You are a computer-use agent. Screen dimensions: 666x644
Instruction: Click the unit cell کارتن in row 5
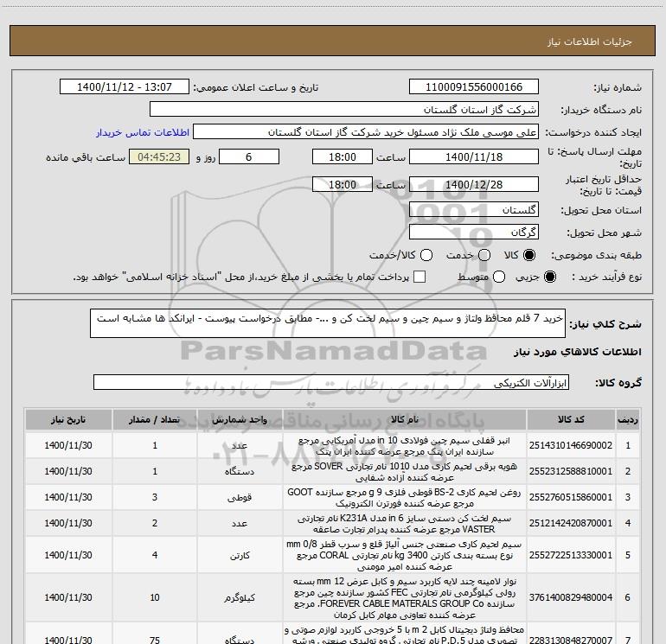pos(240,555)
